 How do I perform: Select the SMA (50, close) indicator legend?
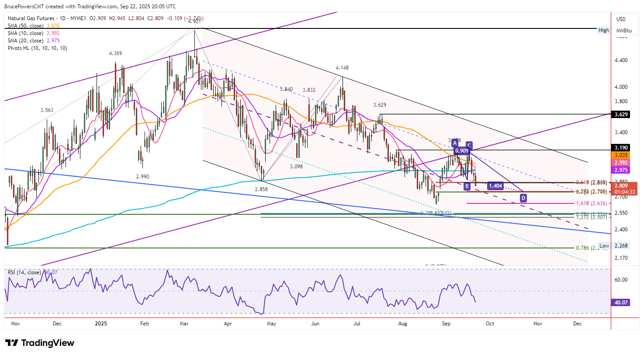click(25, 26)
